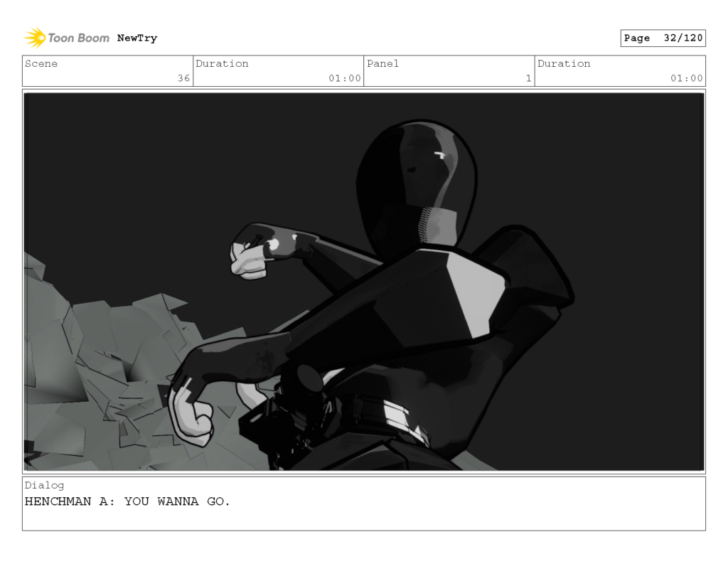Viewport: 728px width, 564px height.
Task: Toggle the page indicator box
Action: 662,38
